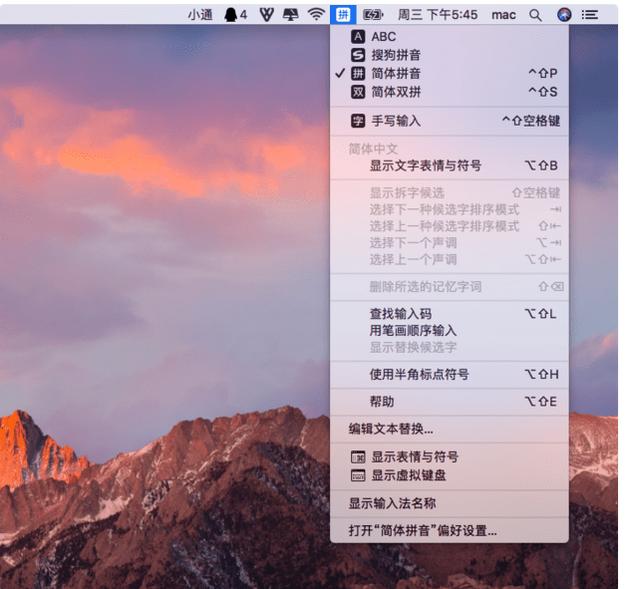Click the 拼 icon beside 简体拼音
Viewport: 625px width, 589px height.
click(358, 73)
